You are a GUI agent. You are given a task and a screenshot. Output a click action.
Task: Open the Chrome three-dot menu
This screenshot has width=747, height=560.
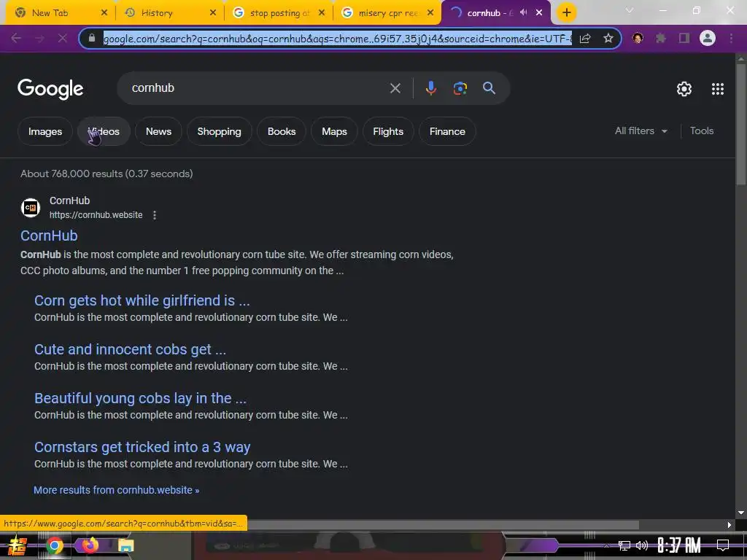tap(731, 38)
